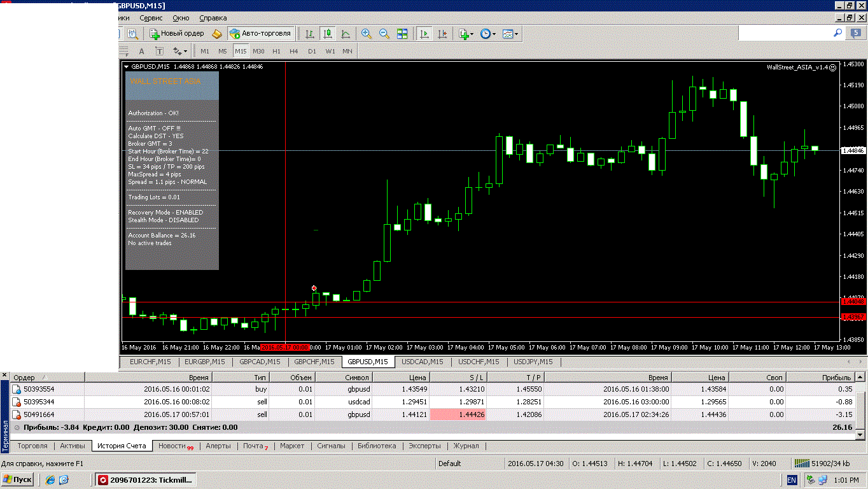
Task: Set timeframe to D1
Action: click(312, 51)
